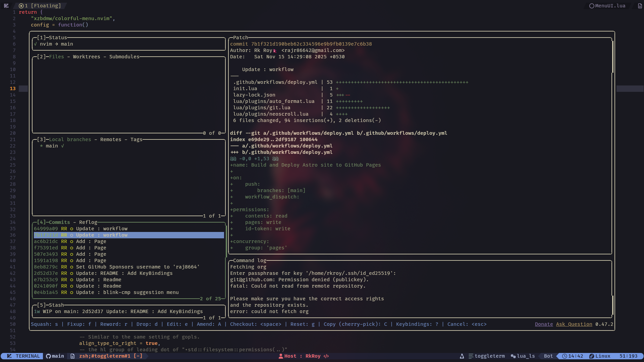
Task: Click the GitHub branch icon beside main
Action: (x=48, y=356)
